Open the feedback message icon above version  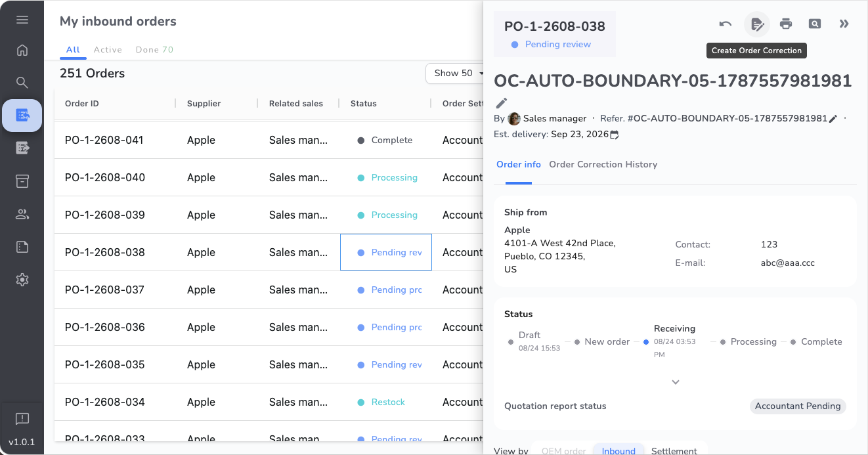click(22, 419)
